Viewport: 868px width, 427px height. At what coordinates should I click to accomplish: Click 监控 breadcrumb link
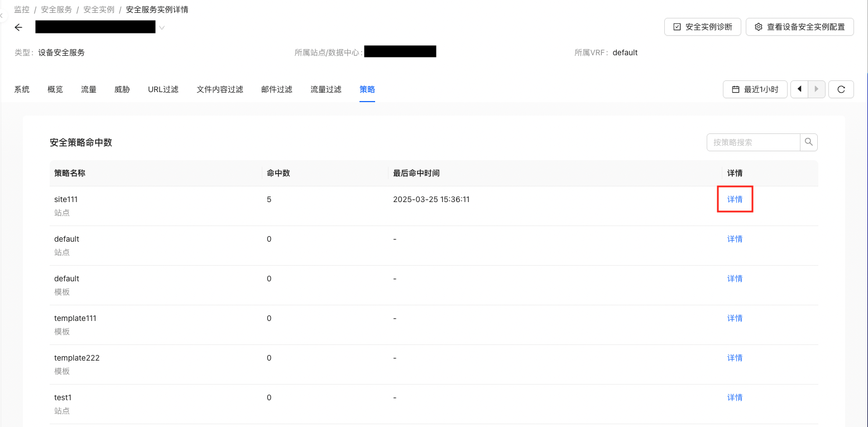click(22, 9)
